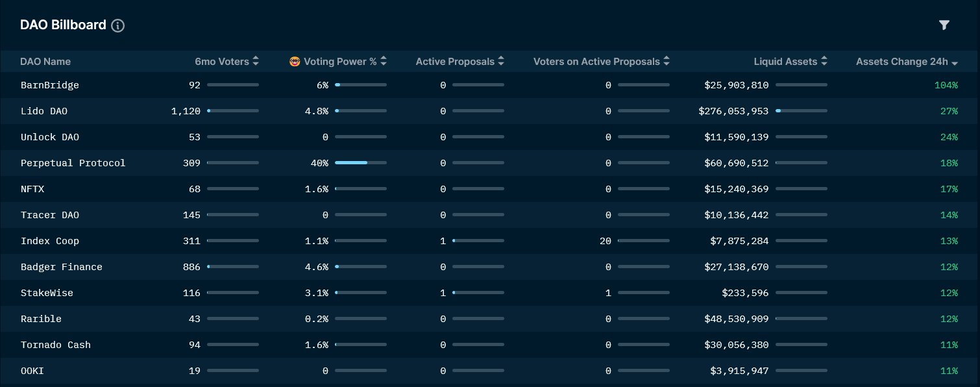980x387 pixels.
Task: Click Perpetual Protocol's 18% assets change
Action: click(949, 163)
